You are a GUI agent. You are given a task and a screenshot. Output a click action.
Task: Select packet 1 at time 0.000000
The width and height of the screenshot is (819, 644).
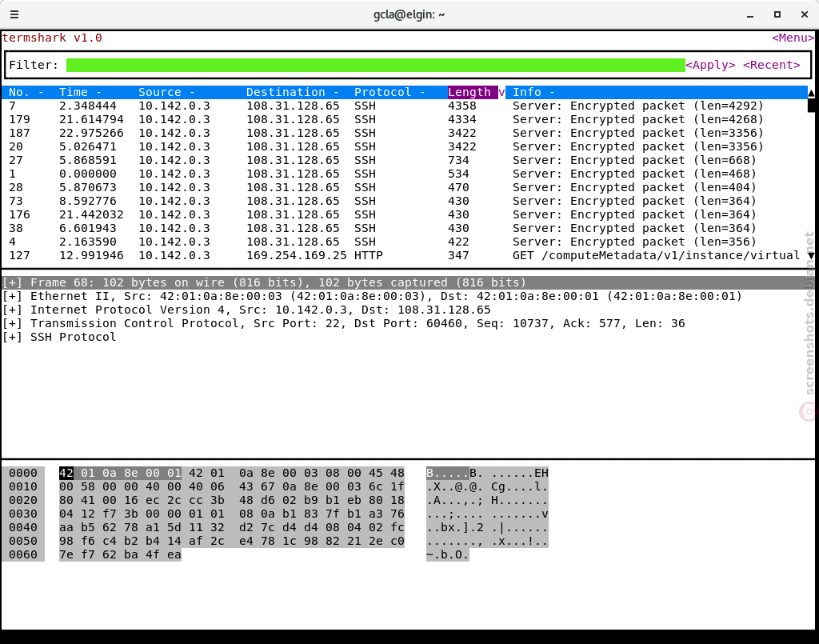coord(405,174)
